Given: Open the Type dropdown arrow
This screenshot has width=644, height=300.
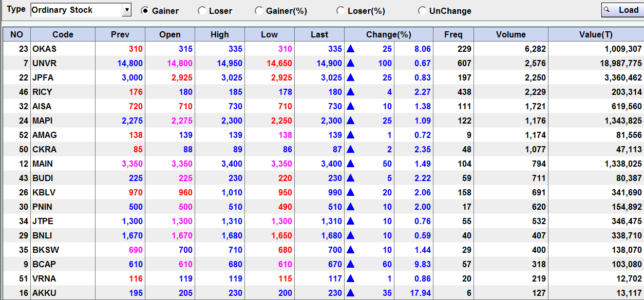Looking at the screenshot, I should tap(127, 10).
